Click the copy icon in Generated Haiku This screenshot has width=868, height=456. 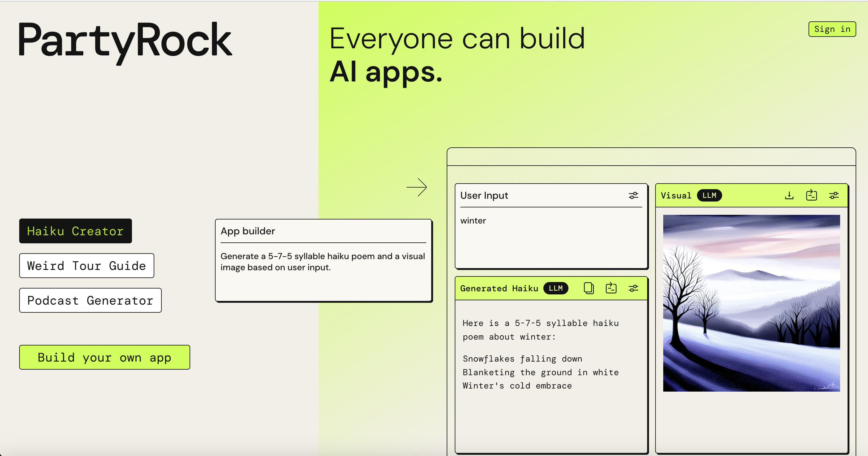(588, 288)
